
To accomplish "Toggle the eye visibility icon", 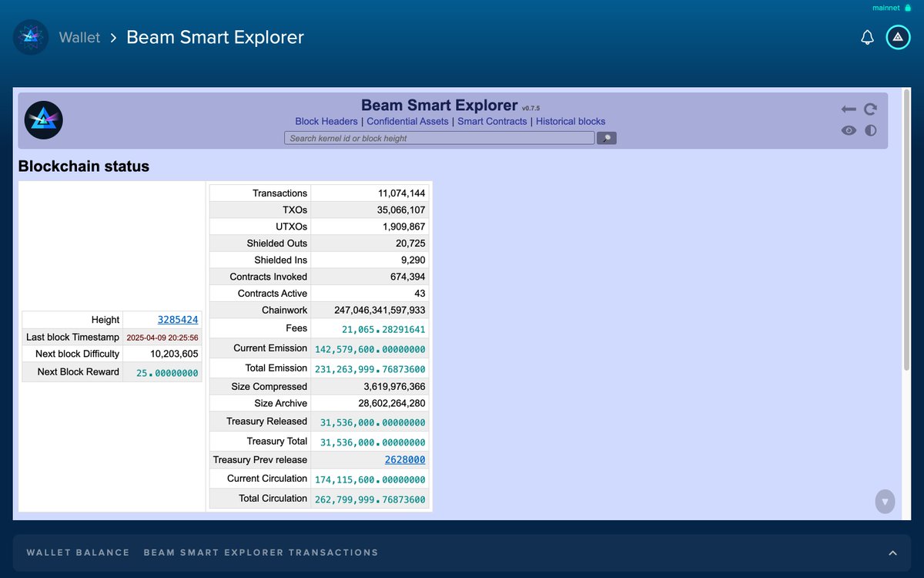I will [849, 130].
